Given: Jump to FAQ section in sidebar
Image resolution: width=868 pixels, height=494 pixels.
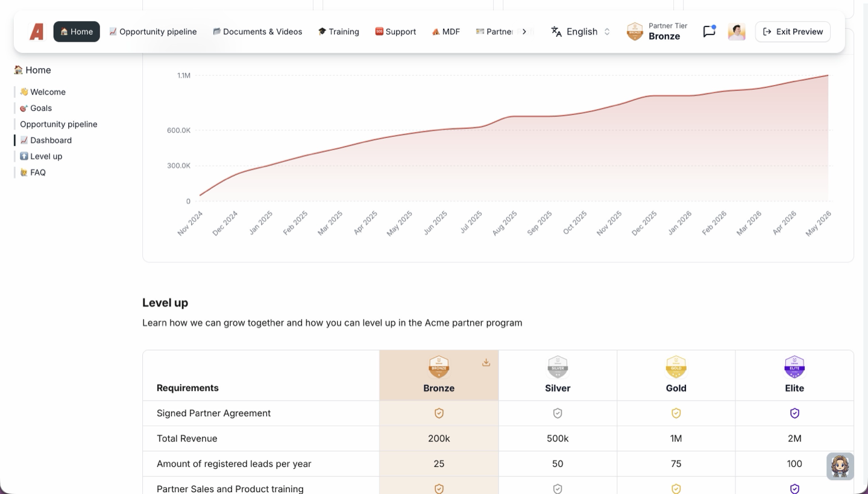Looking at the screenshot, I should (x=33, y=173).
